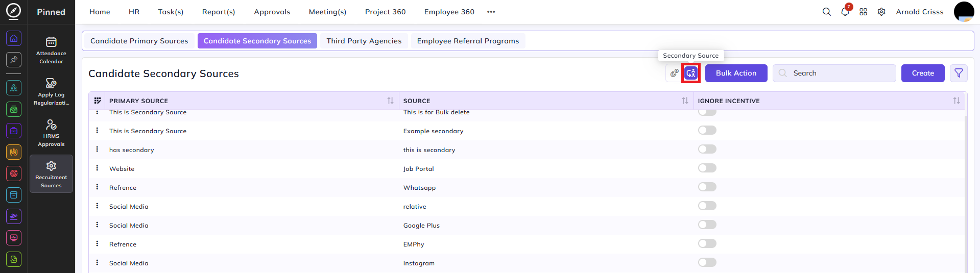Sort by Ignore Incentive column arrows
The width and height of the screenshot is (980, 273).
tap(957, 101)
